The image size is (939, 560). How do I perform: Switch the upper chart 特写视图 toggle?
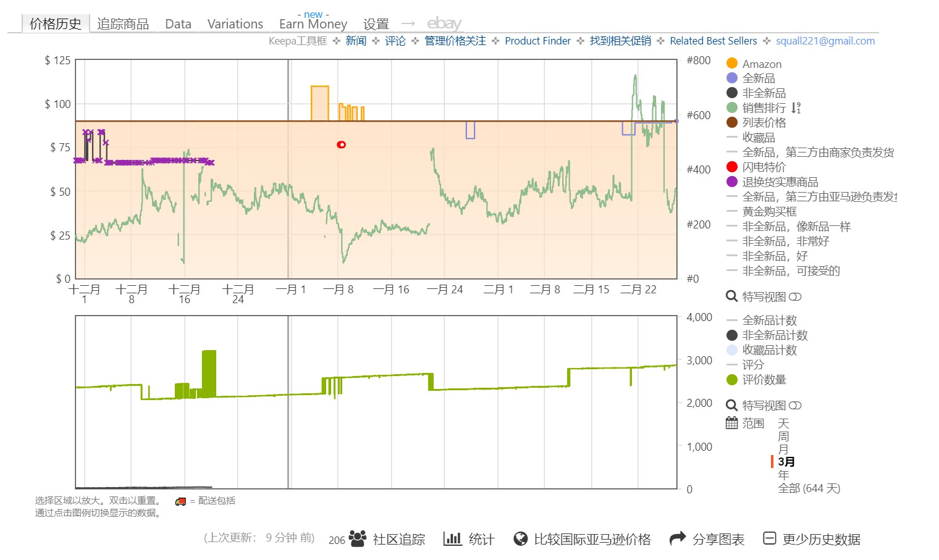pos(795,297)
